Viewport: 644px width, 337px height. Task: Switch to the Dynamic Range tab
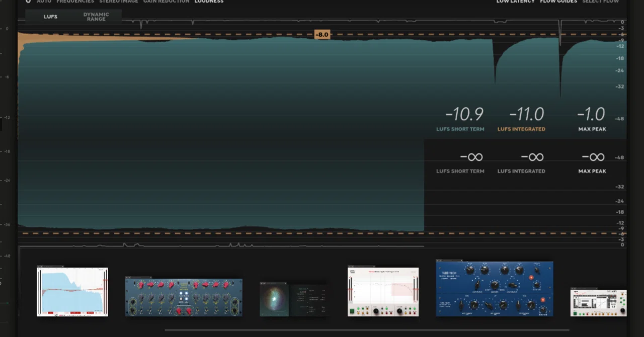click(x=96, y=17)
